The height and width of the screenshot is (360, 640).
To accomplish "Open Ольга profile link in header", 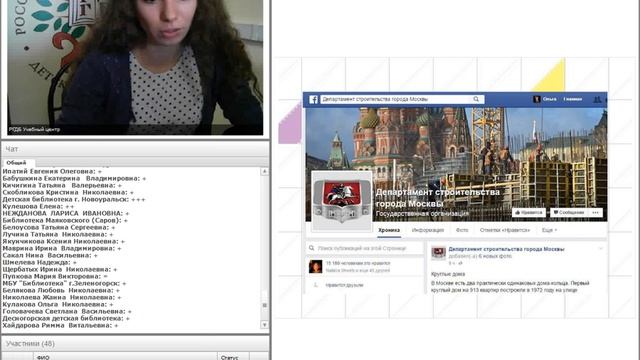I will 549,99.
